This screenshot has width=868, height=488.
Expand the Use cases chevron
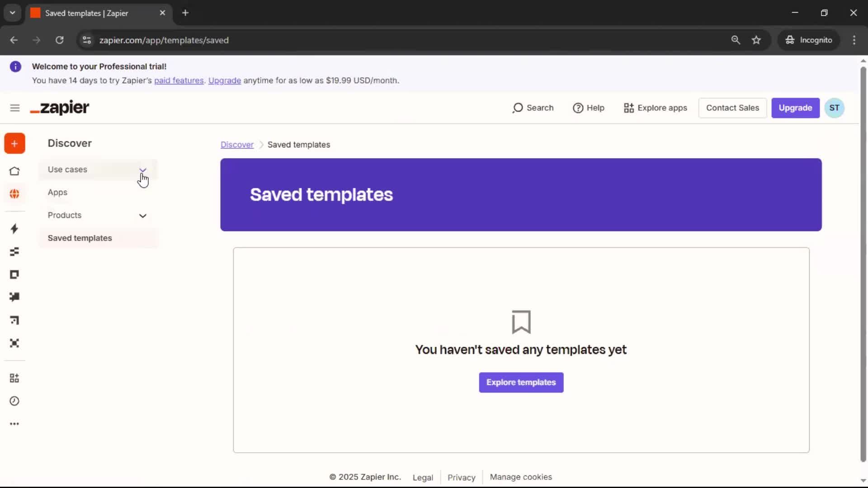[x=143, y=170]
